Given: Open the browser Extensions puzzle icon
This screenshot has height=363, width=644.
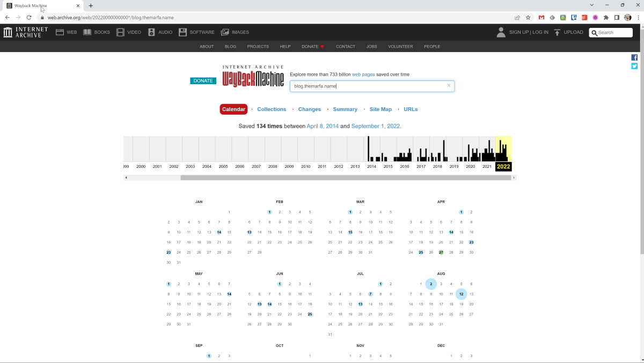Looking at the screenshot, I should pyautogui.click(x=606, y=17).
